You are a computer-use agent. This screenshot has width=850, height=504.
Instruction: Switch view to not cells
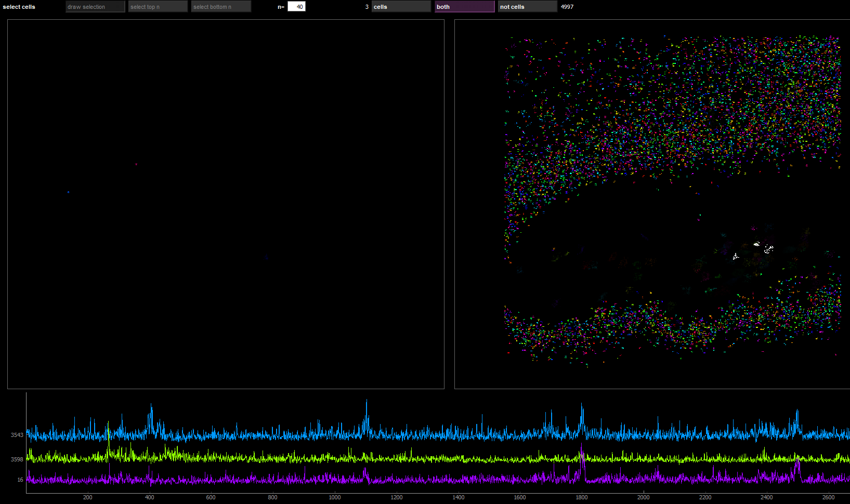(x=527, y=7)
